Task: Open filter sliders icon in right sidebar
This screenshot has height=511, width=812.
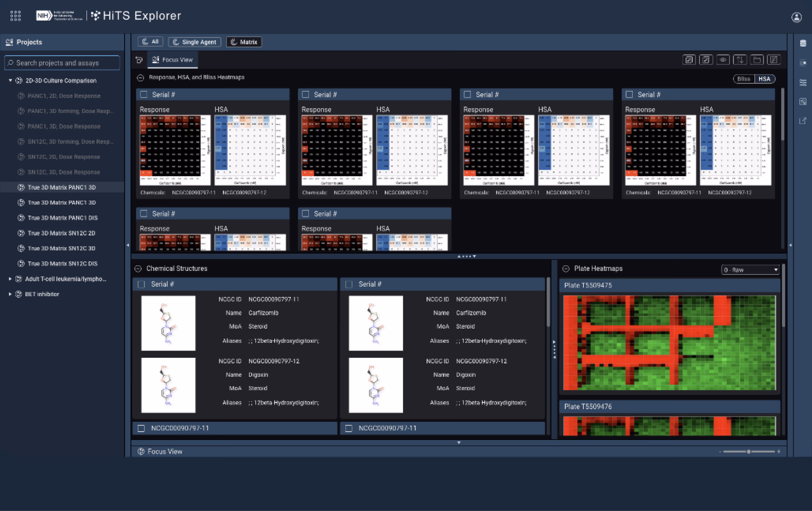Action: [x=803, y=82]
